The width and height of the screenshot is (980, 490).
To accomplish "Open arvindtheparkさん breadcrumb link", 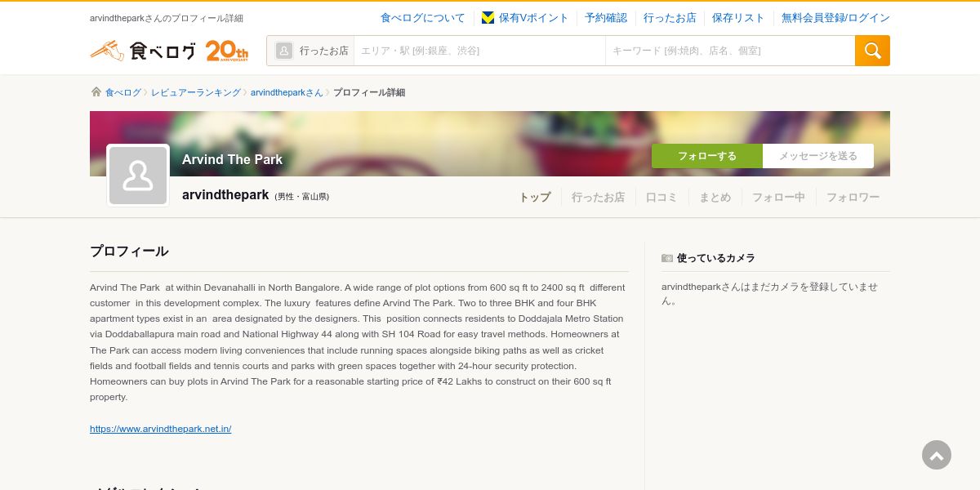I will (x=287, y=92).
